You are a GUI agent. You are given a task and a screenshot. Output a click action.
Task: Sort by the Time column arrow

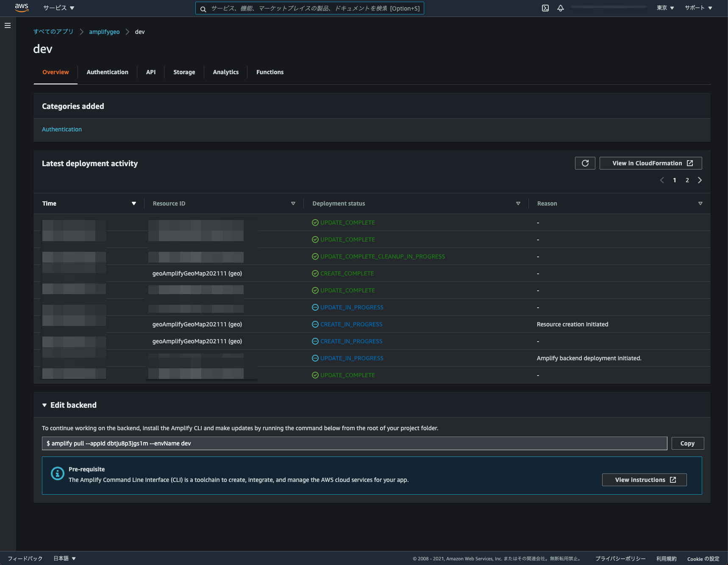pos(134,203)
